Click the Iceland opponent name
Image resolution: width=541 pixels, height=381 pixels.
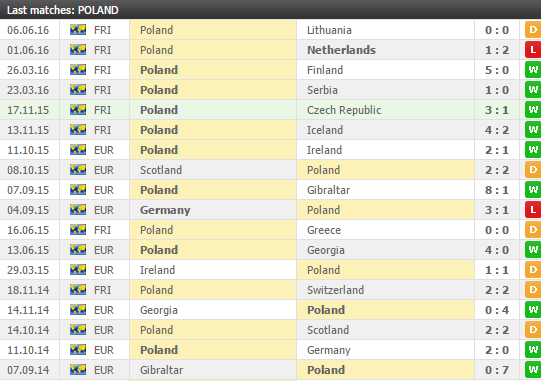[x=325, y=130]
